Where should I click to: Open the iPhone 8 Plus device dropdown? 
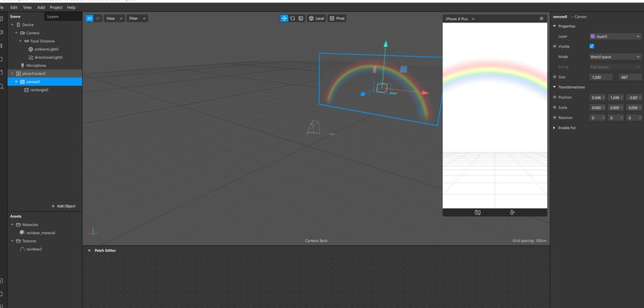click(460, 19)
